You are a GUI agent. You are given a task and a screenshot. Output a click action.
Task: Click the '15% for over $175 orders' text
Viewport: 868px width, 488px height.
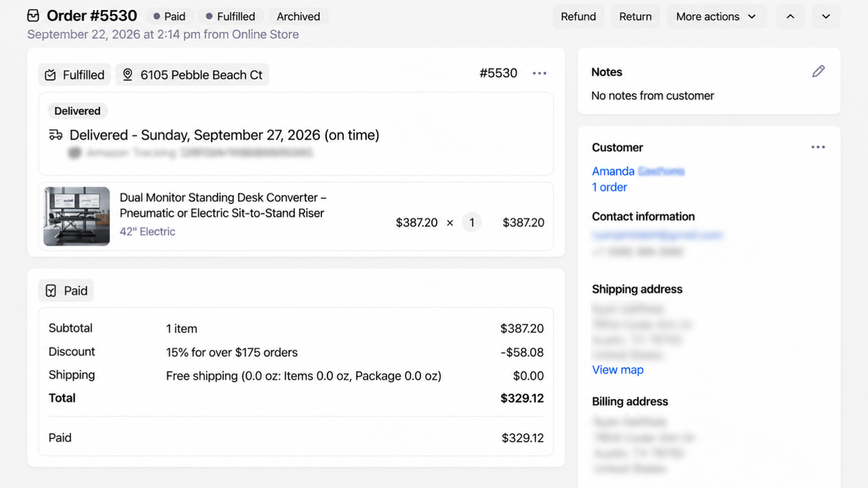tap(231, 352)
